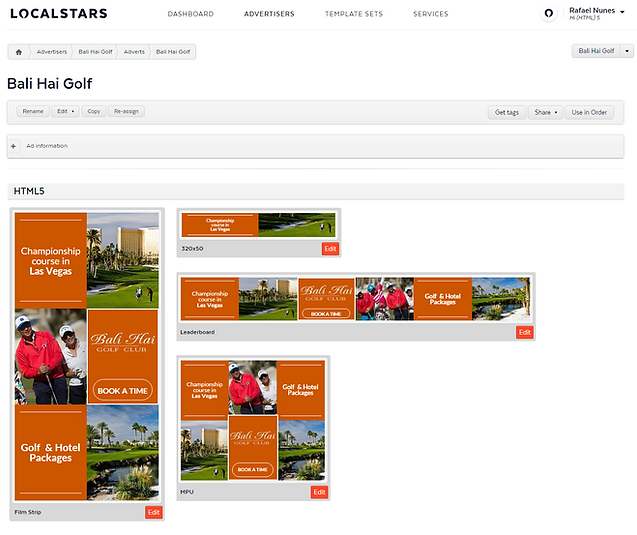The width and height of the screenshot is (637, 535).
Task: Click the Film Strip label
Action: coord(28,512)
